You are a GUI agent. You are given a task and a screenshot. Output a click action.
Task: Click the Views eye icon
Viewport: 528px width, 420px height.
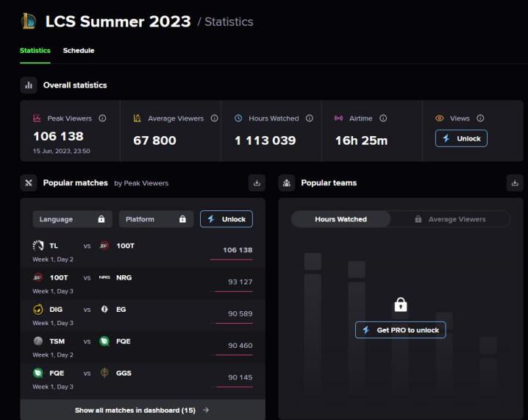click(x=439, y=118)
